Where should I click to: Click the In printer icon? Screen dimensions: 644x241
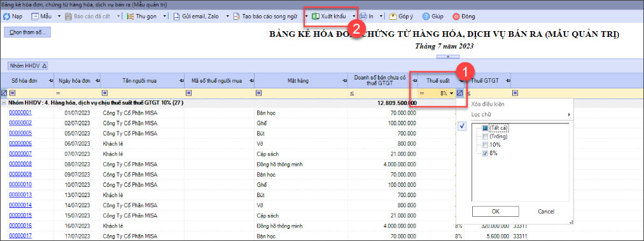[363, 17]
